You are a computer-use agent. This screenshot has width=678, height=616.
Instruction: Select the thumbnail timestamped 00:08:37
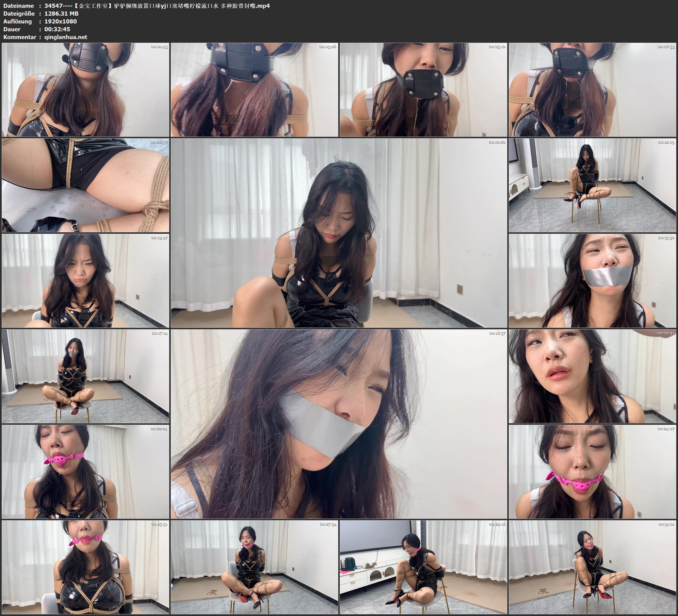point(85,185)
